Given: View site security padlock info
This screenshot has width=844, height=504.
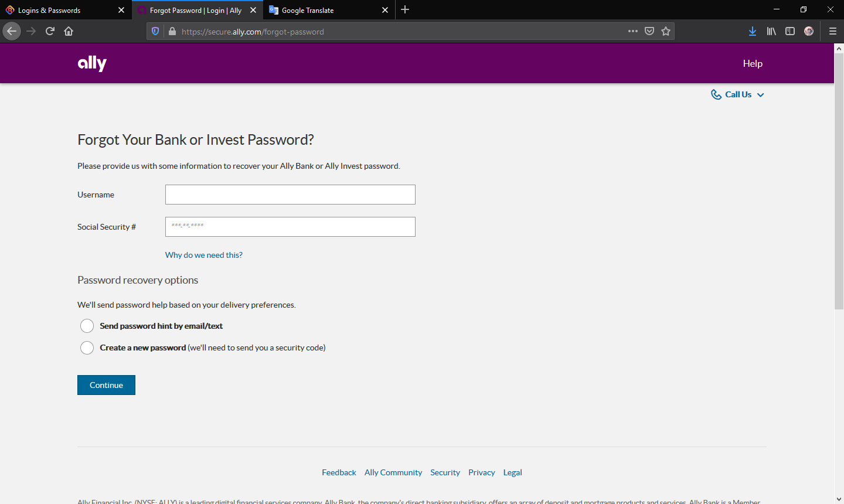Looking at the screenshot, I should [x=172, y=32].
